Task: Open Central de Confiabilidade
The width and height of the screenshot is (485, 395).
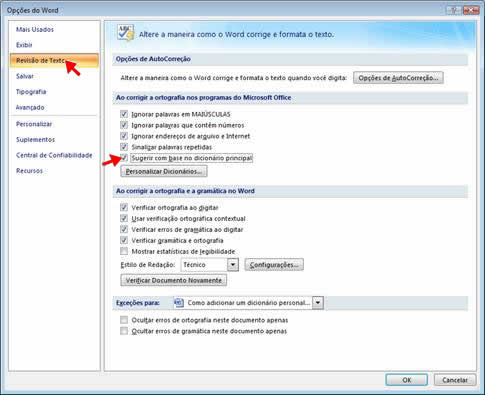Action: pos(54,155)
